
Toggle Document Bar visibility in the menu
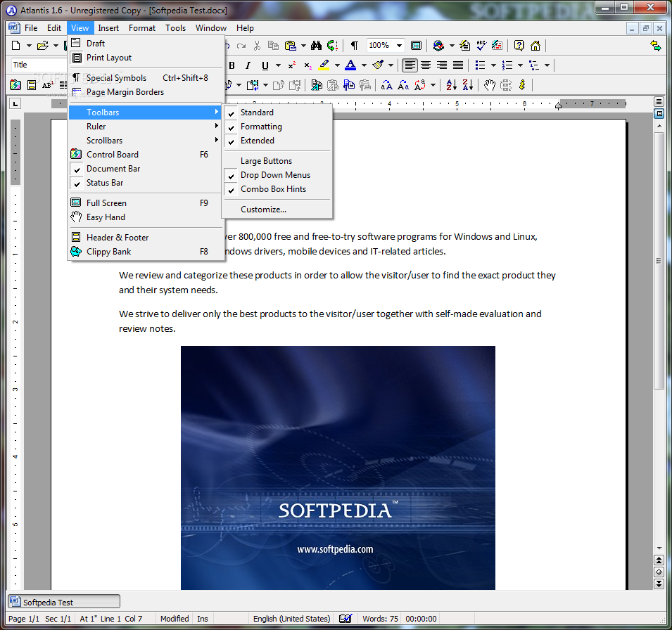(146, 169)
